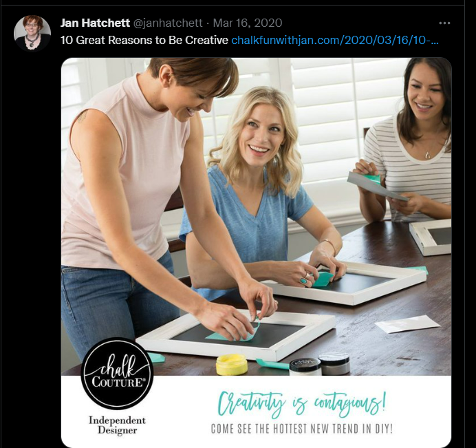The image size is (476, 448).
Task: Open the Jan Hatchett display name link
Action: coord(95,23)
